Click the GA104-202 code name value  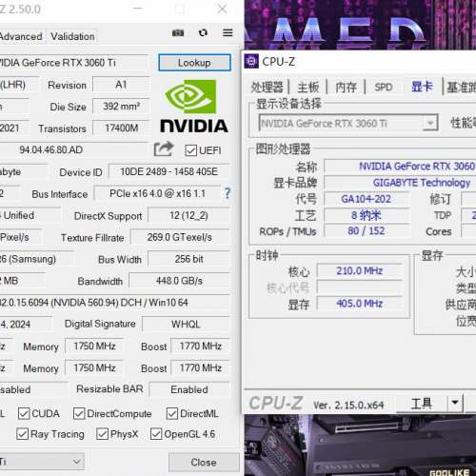(x=366, y=199)
